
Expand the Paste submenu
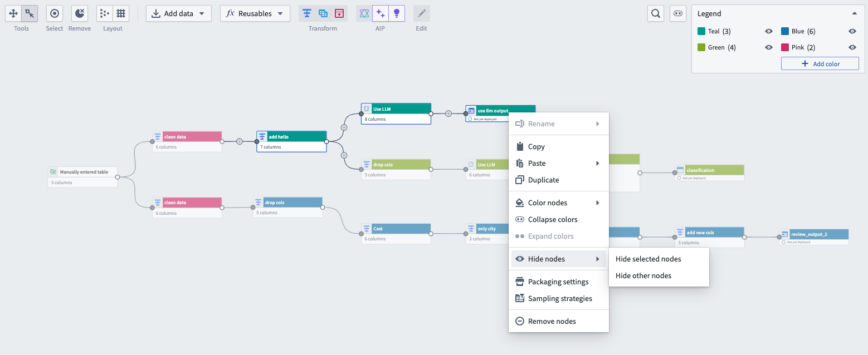coord(559,163)
